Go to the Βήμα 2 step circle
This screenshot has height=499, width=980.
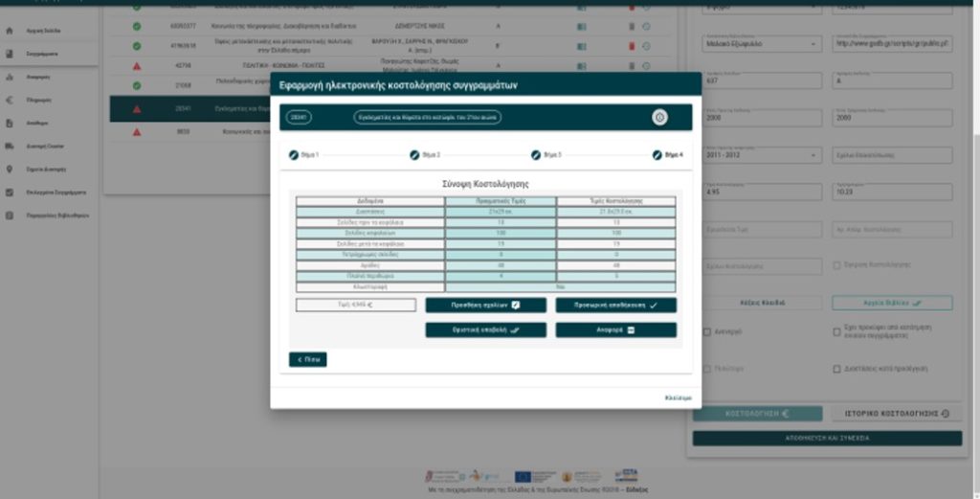point(414,154)
